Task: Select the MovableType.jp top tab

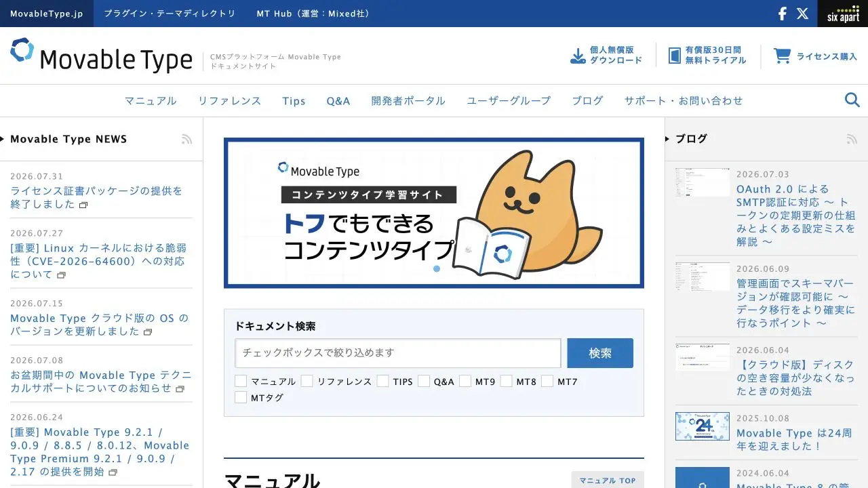Action: (47, 14)
